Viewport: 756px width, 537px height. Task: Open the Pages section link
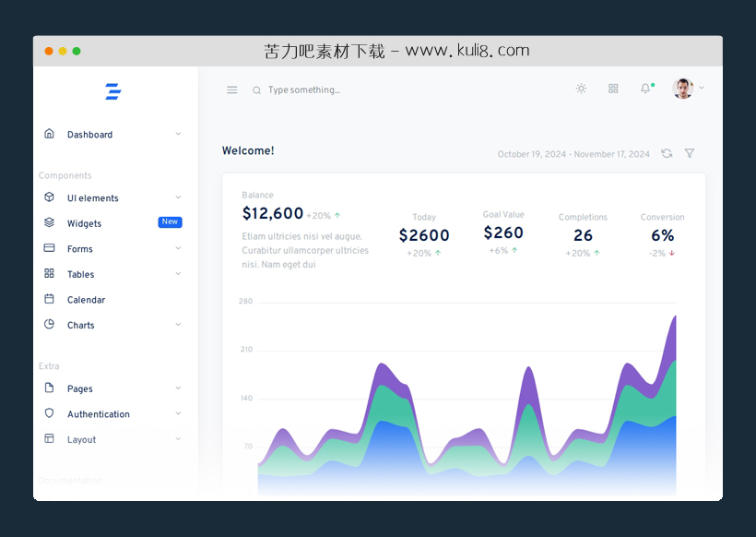click(x=81, y=388)
